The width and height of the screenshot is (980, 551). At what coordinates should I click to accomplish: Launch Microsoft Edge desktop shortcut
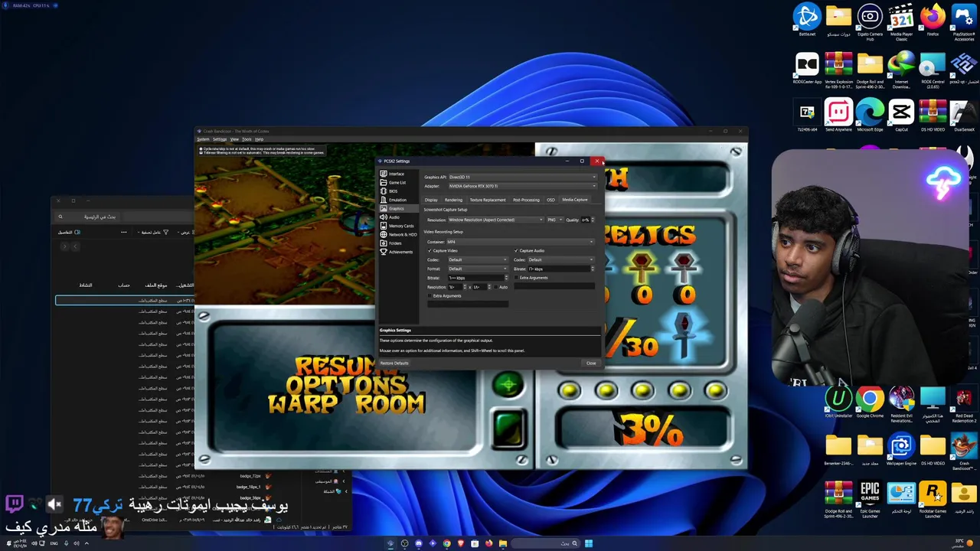[x=870, y=116]
